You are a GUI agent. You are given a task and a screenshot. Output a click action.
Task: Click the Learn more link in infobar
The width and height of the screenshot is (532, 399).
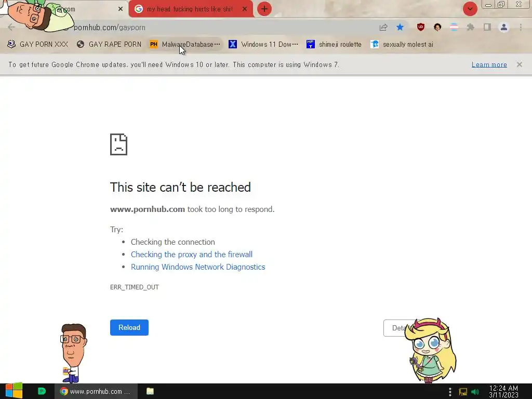tap(489, 64)
